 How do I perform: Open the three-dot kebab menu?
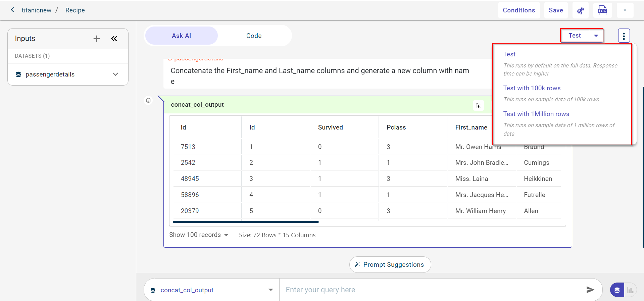point(624,36)
